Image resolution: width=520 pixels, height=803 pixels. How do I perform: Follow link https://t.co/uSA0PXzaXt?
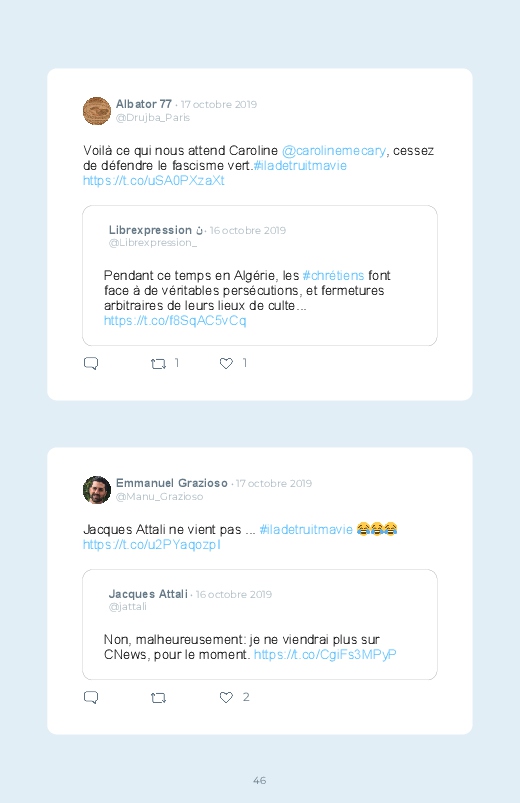(x=154, y=181)
